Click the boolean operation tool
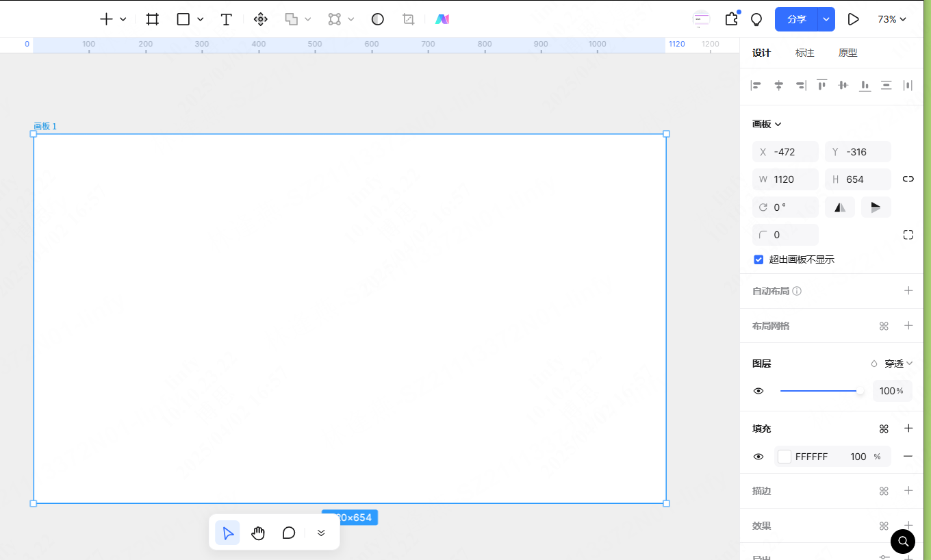This screenshot has height=560, width=931. 292,19
